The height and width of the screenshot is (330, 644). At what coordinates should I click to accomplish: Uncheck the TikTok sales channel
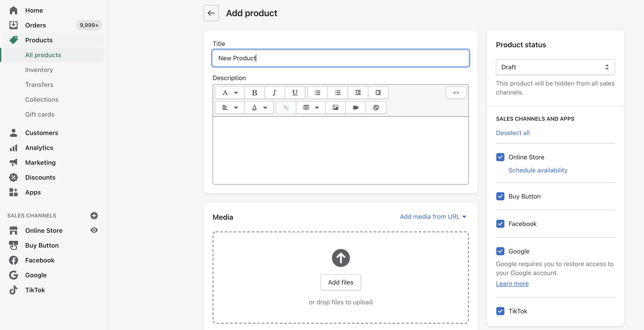point(500,311)
